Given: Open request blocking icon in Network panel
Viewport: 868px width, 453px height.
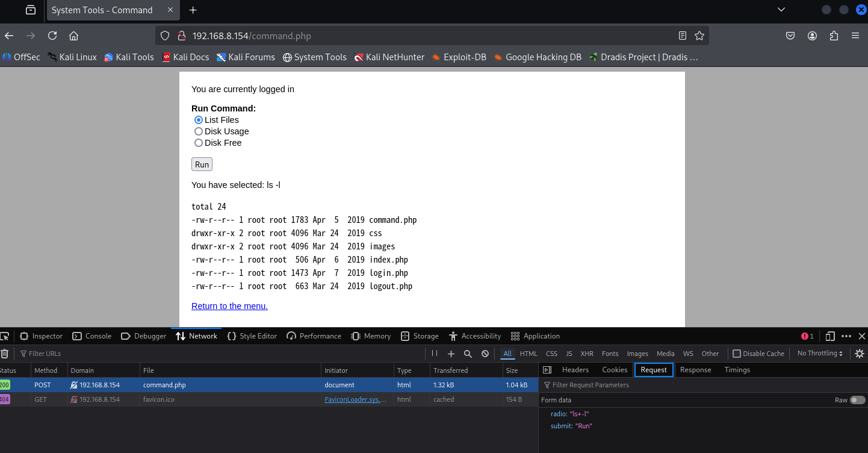Looking at the screenshot, I should point(485,354).
